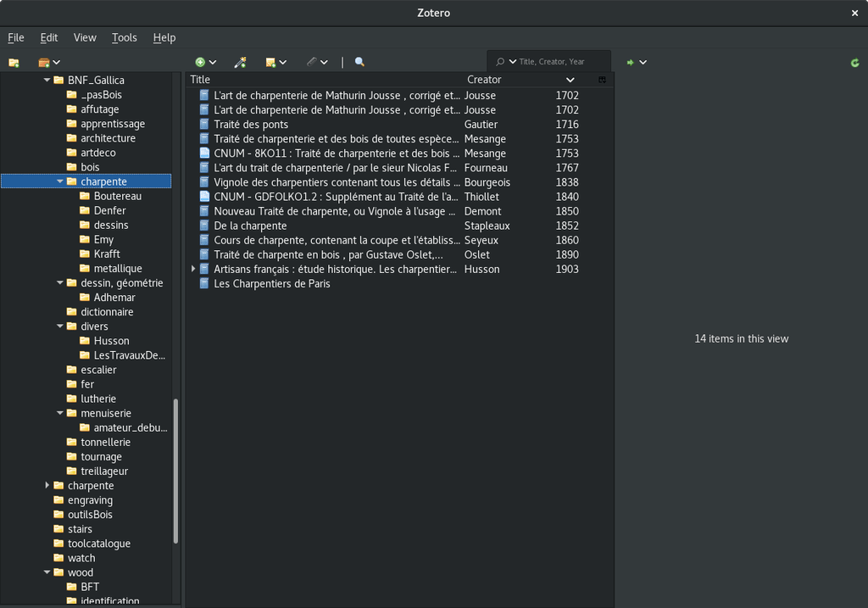Click the column picker icon in header
This screenshot has height=608, width=868.
click(603, 80)
